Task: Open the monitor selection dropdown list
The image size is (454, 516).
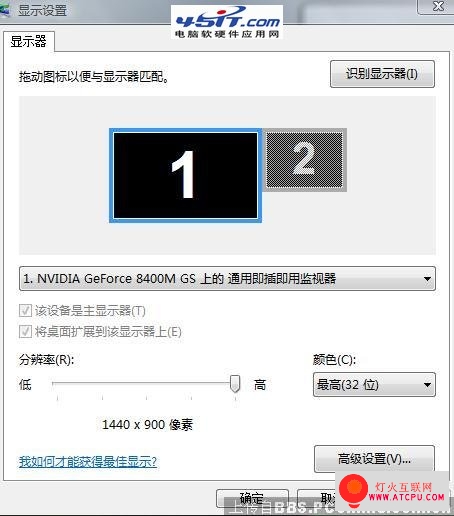Action: click(x=227, y=279)
